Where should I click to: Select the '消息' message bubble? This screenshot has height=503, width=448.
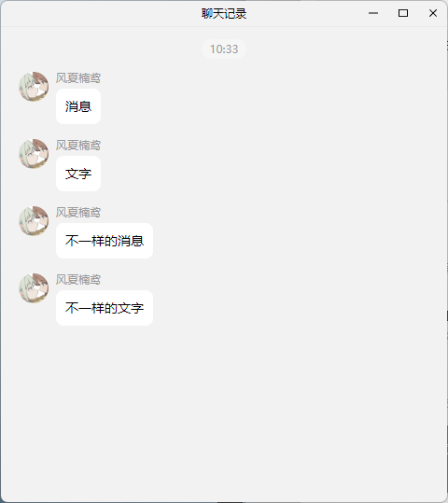point(78,106)
